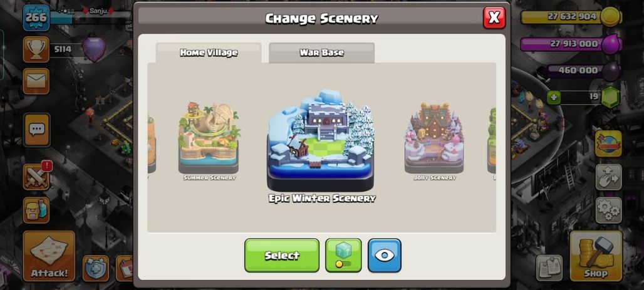Close the Change Scenery dialog
This screenshot has width=644, height=290.
click(494, 18)
